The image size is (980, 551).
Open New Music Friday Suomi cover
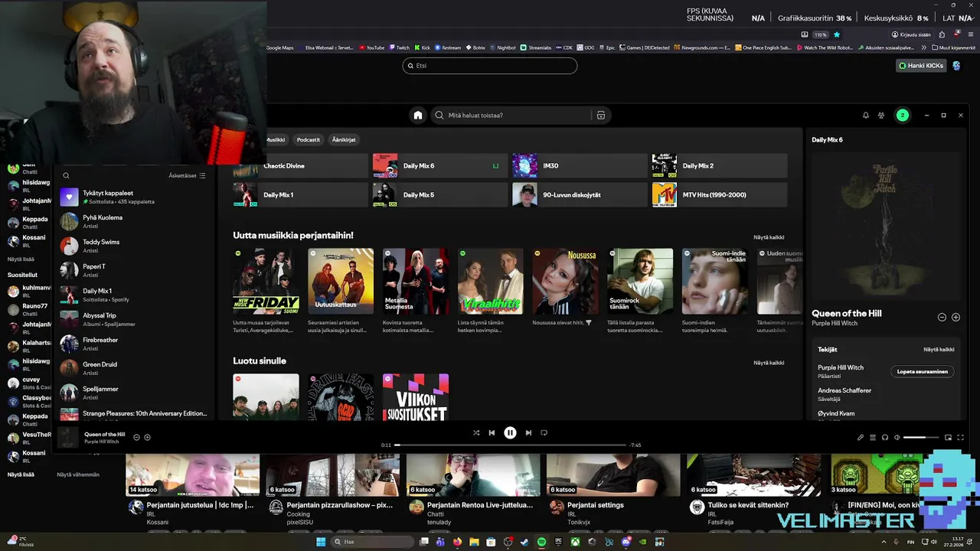point(266,281)
